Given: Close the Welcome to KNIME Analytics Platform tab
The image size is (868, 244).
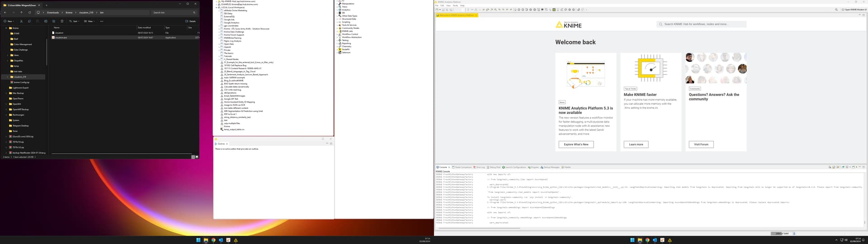Looking at the screenshot, I should [476, 15].
